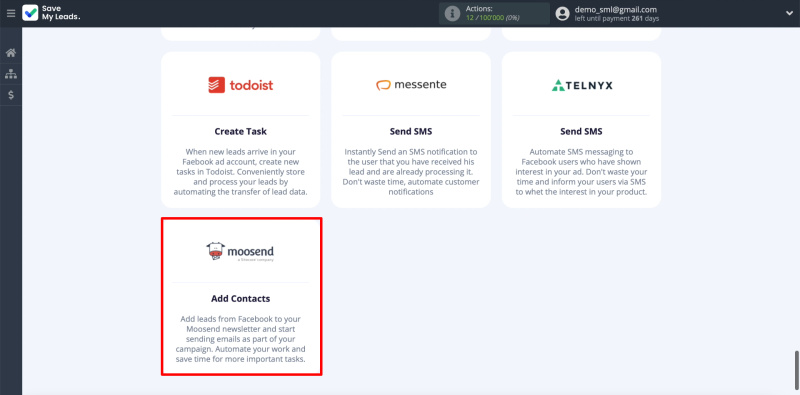Screen dimensions: 800x395
Task: Open billing dollar icon in sidebar
Action: click(x=11, y=95)
